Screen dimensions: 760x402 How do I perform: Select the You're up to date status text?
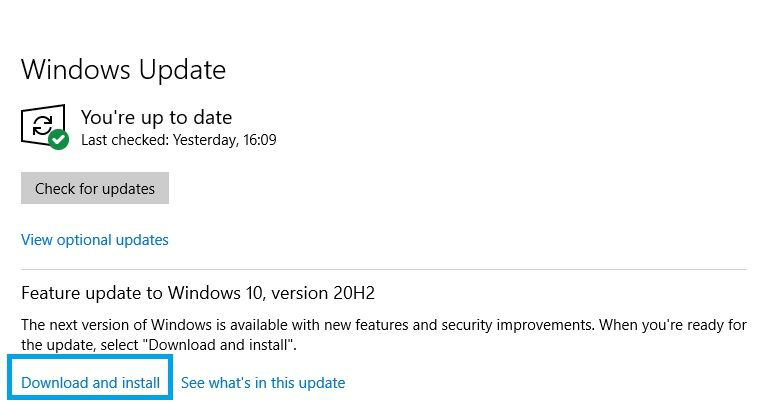(x=157, y=117)
